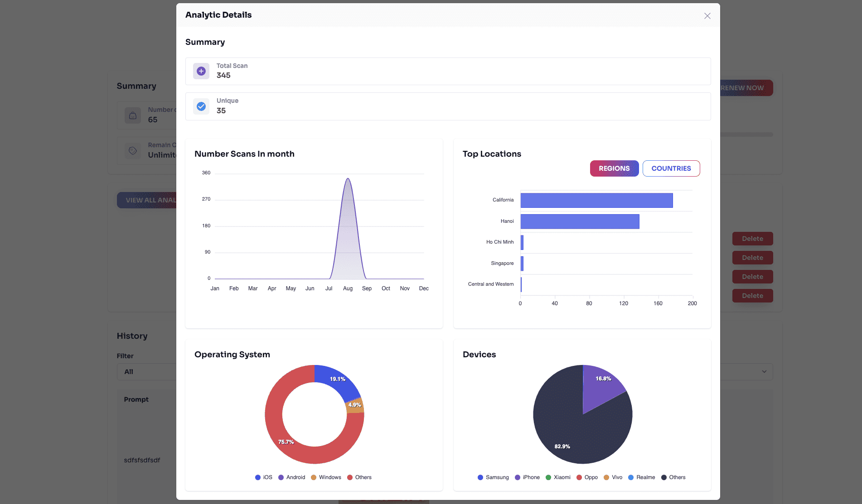Close the Analytic Details dialog
This screenshot has height=504, width=862.
[x=707, y=16]
